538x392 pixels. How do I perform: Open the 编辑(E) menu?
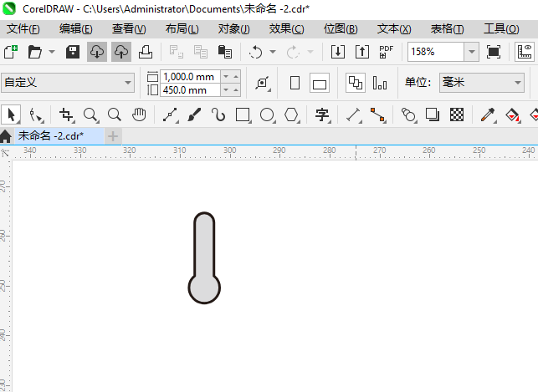click(76, 29)
